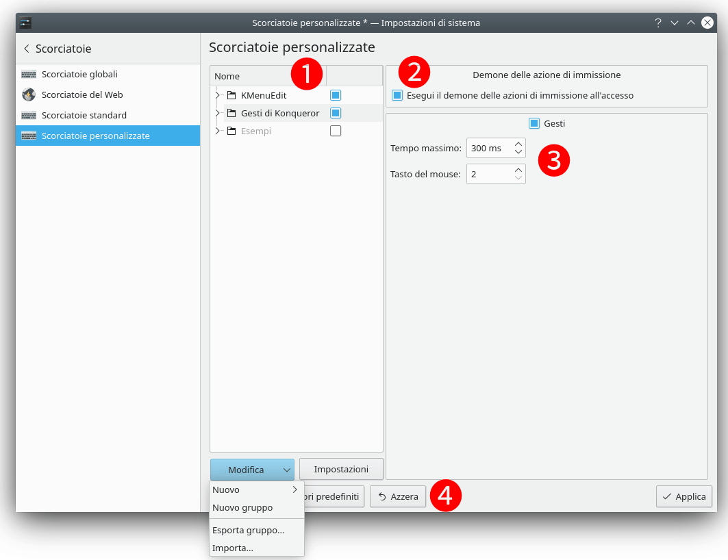Click the Applica button
The width and height of the screenshot is (728, 560).
683,496
